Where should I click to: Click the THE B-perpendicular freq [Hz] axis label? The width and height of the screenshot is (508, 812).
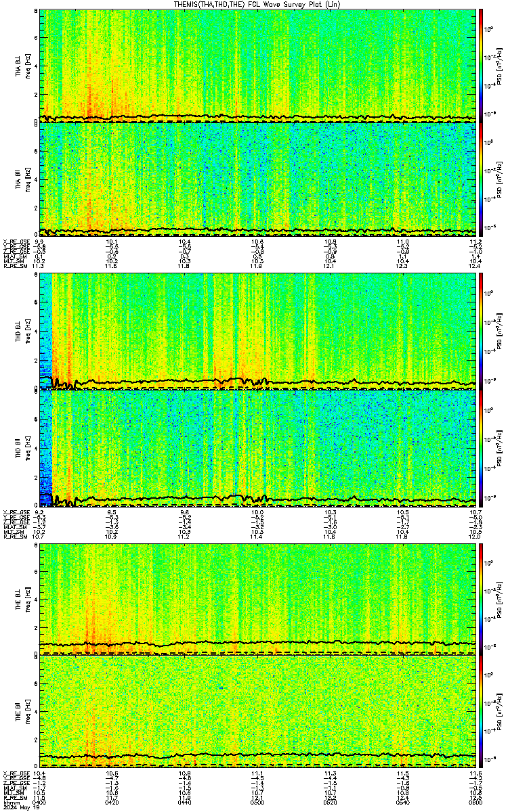pos(26,599)
